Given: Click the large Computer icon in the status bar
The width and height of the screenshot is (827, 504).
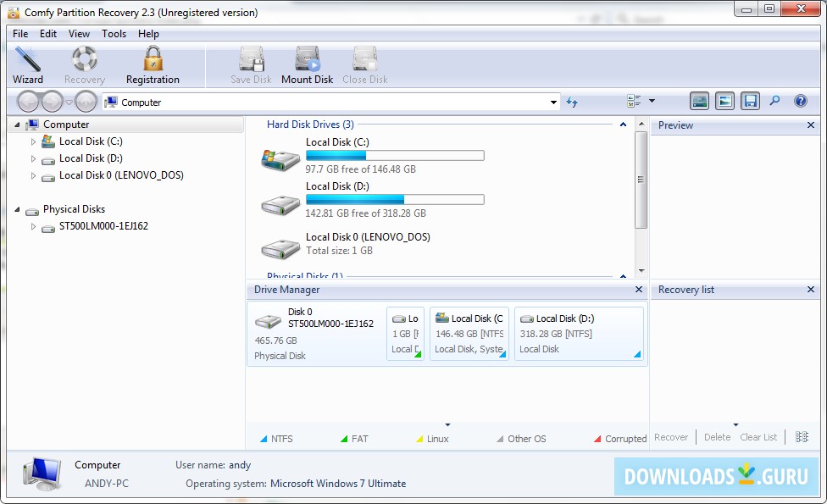Looking at the screenshot, I should 42,474.
